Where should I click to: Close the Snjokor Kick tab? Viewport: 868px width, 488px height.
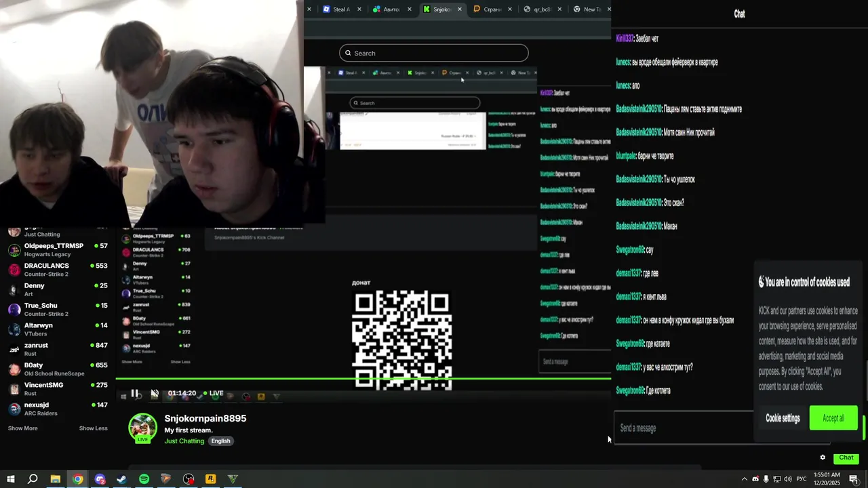(x=460, y=9)
